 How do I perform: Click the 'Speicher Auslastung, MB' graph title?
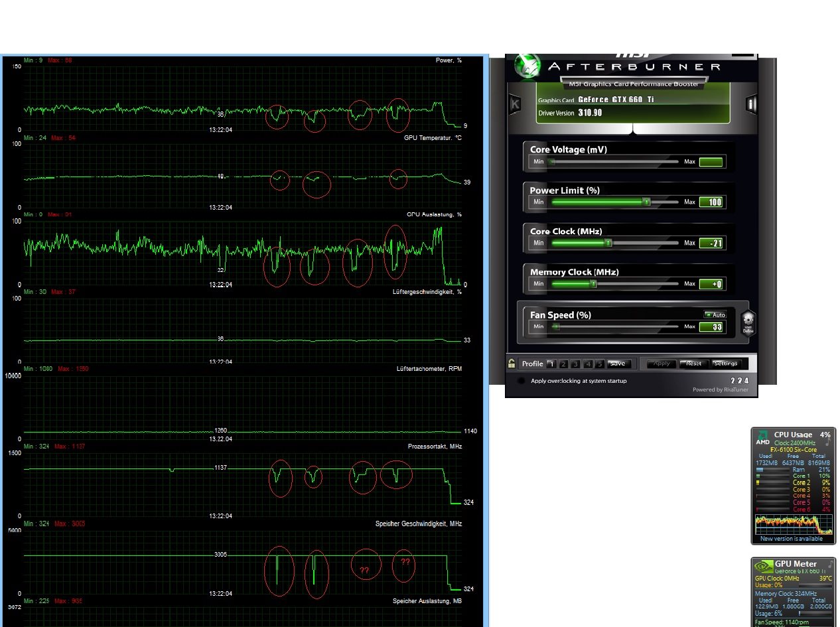[x=427, y=601]
